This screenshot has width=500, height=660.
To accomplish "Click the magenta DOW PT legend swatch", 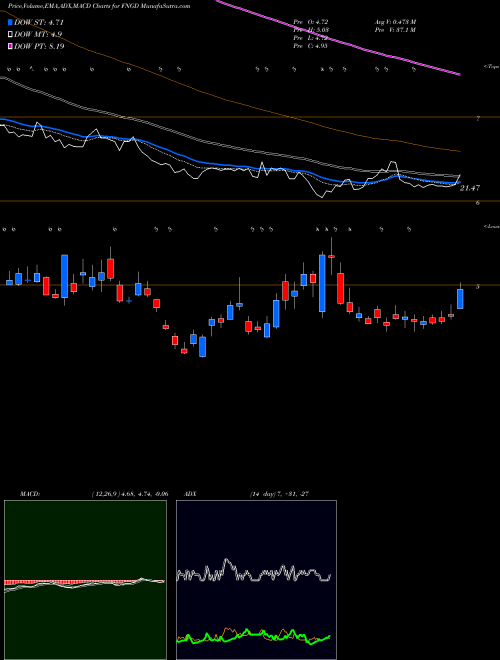I will point(11,46).
